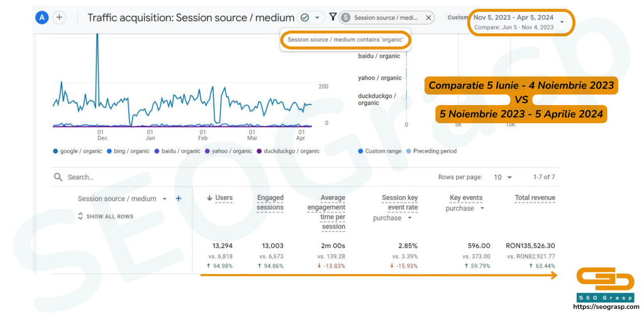This screenshot has width=644, height=322.
Task: Click the Total revenue column header
Action: point(535,198)
